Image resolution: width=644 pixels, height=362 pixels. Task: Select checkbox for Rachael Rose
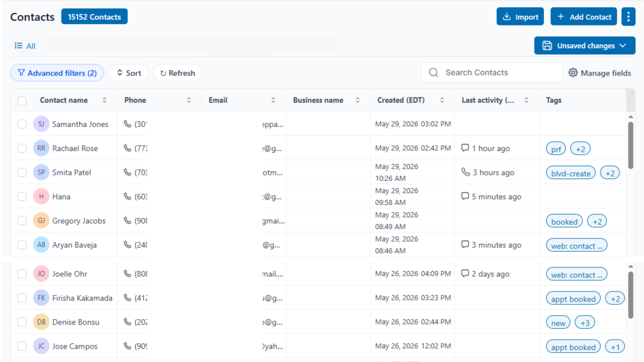(22, 148)
